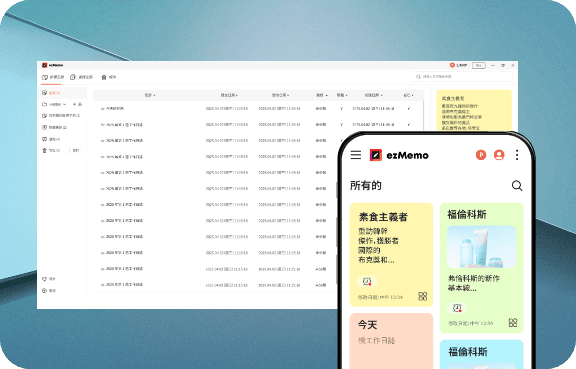Click the small empty button next to the trash item
576x369 pixels.
pos(75,150)
